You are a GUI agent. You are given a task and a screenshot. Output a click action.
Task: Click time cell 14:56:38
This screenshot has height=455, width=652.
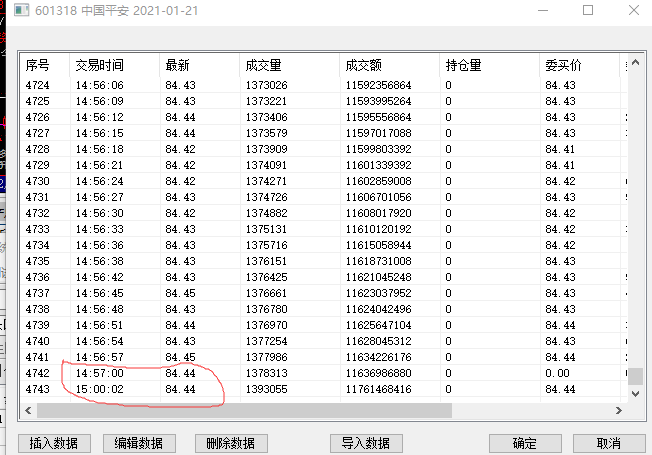pos(100,262)
